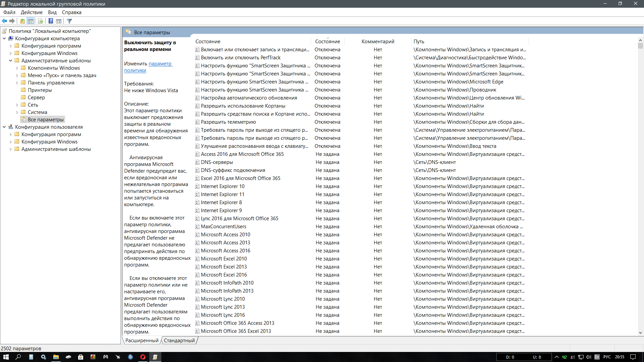Select the Разрешить телеметрию policy row

point(360,122)
